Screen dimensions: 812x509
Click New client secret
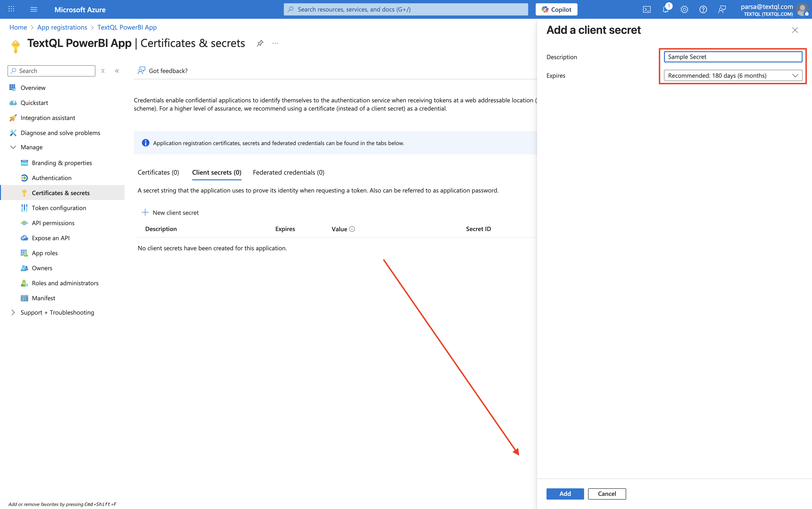coord(170,212)
